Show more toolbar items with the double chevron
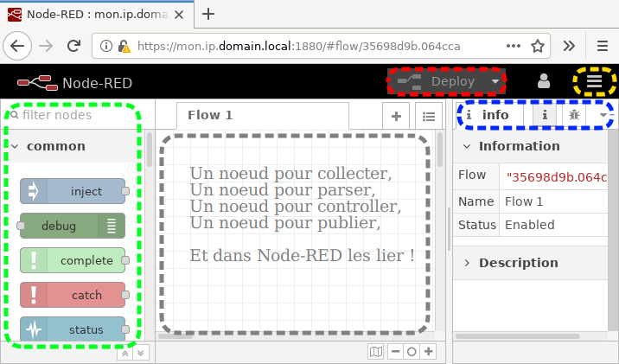Viewport: 619px width, 364px height. pos(569,46)
